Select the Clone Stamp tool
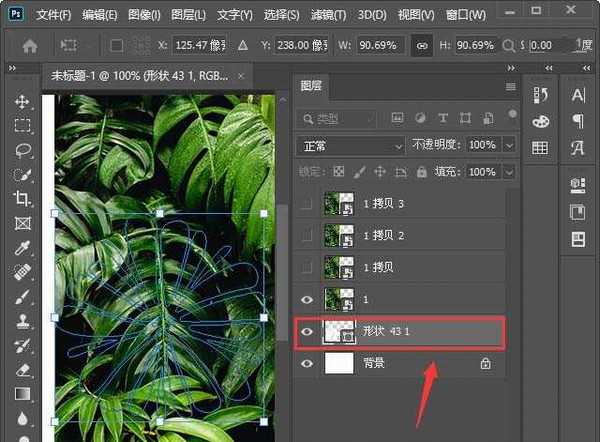This screenshot has width=600, height=442. pos(22,321)
